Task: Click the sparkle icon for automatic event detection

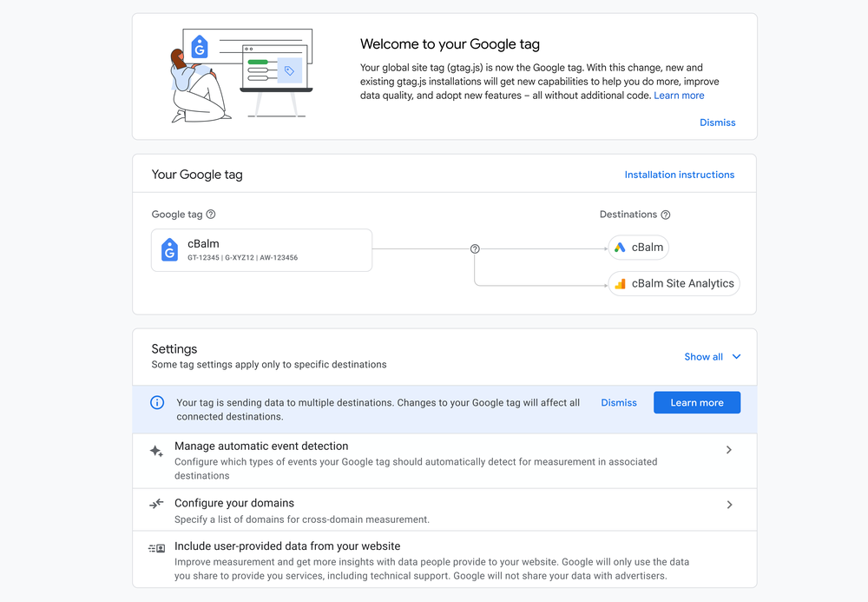Action: pos(156,452)
